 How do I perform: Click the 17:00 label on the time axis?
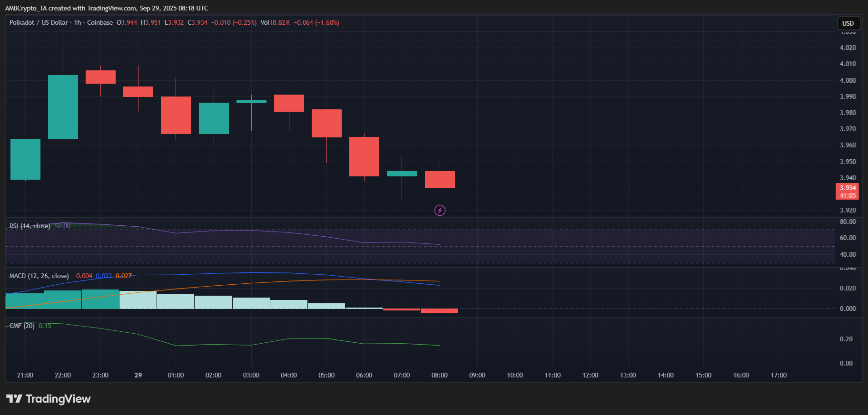point(779,375)
